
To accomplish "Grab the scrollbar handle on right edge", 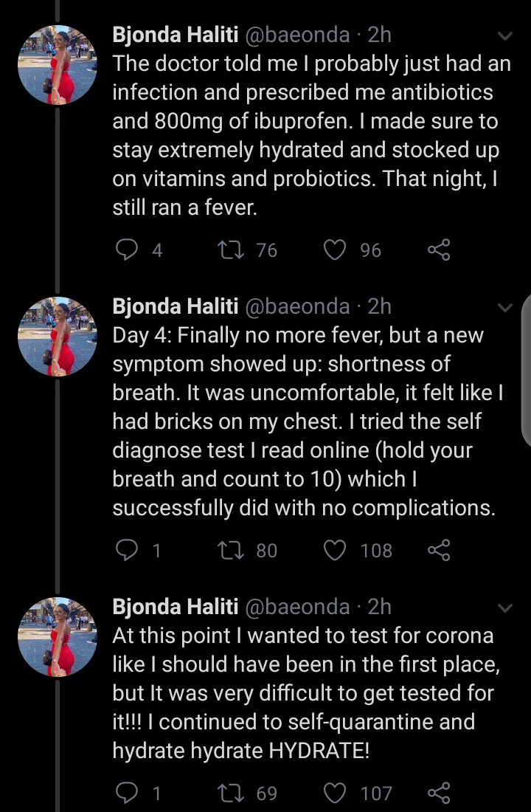I will [527, 371].
